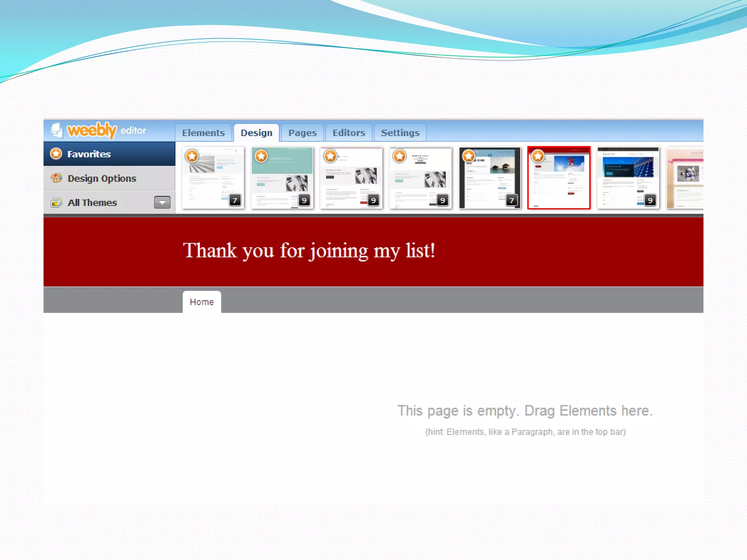Viewport: 747px width, 560px height.
Task: Click the Design Options palette icon
Action: tap(56, 178)
